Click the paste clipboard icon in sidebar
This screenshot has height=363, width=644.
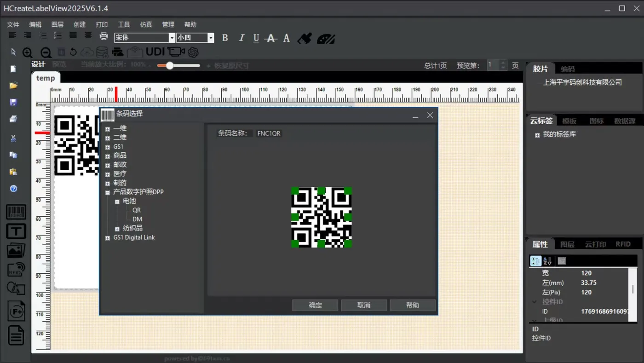click(x=13, y=172)
